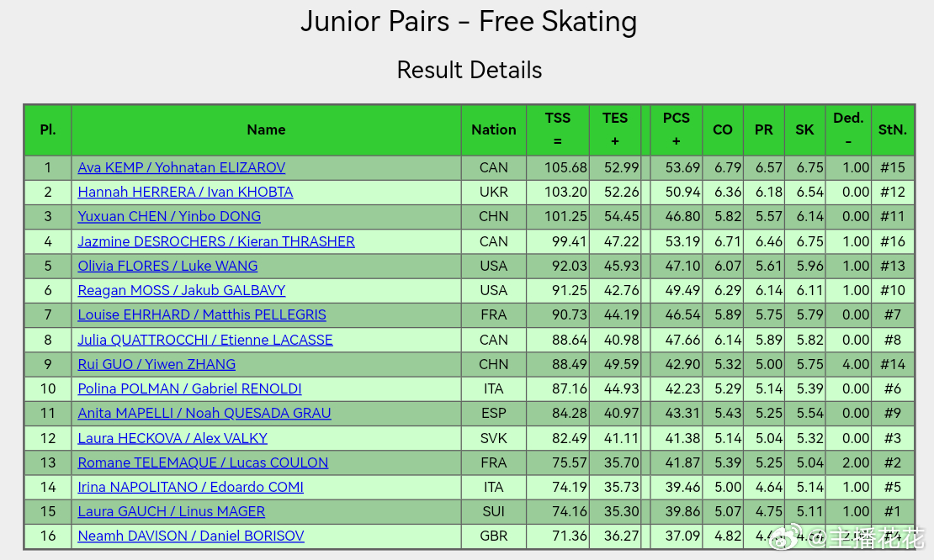This screenshot has height=560, width=934.
Task: Open Jazmine DESROCHERS / Kieran THRASHER link
Action: pyautogui.click(x=216, y=241)
